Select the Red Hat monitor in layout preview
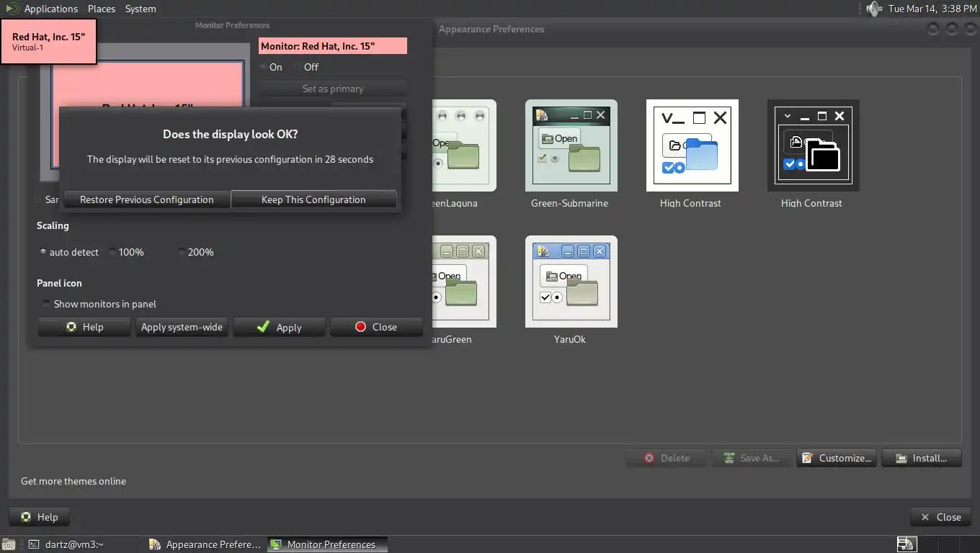This screenshot has width=980, height=553. pos(148,85)
